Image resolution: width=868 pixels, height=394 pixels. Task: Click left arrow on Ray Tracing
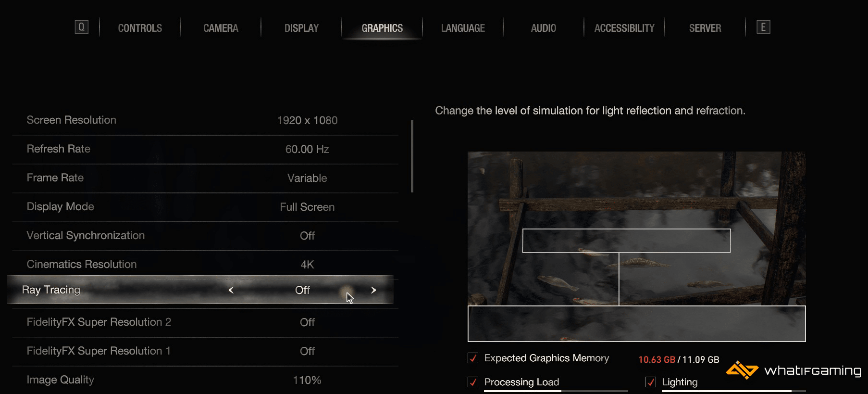pos(231,290)
